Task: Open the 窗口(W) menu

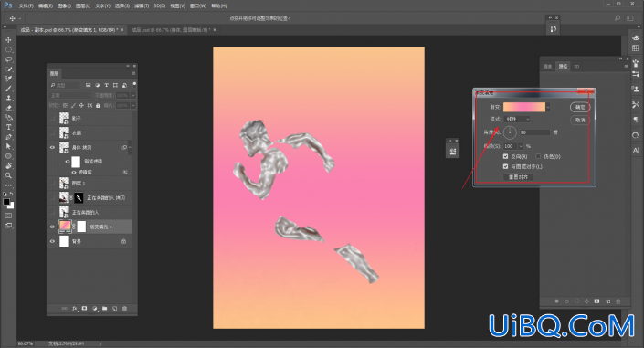Action: [x=198, y=5]
